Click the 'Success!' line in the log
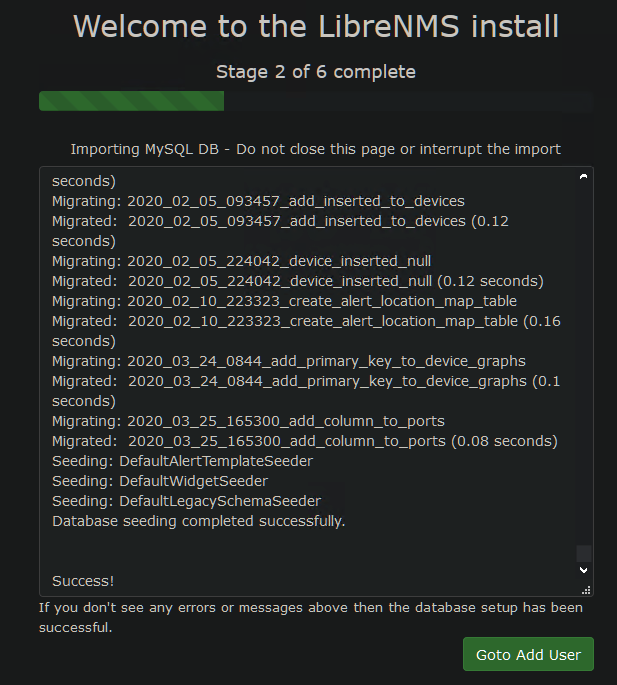The height and width of the screenshot is (685, 617). [x=83, y=581]
